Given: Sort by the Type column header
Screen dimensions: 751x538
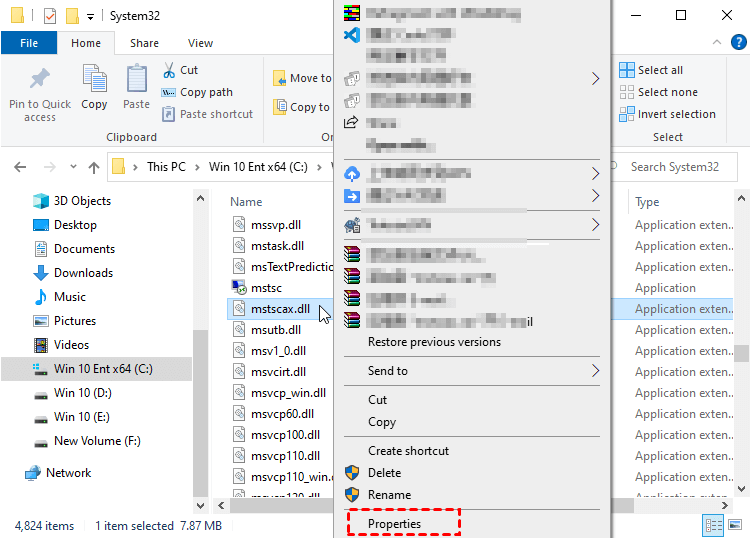Looking at the screenshot, I should 647,202.
